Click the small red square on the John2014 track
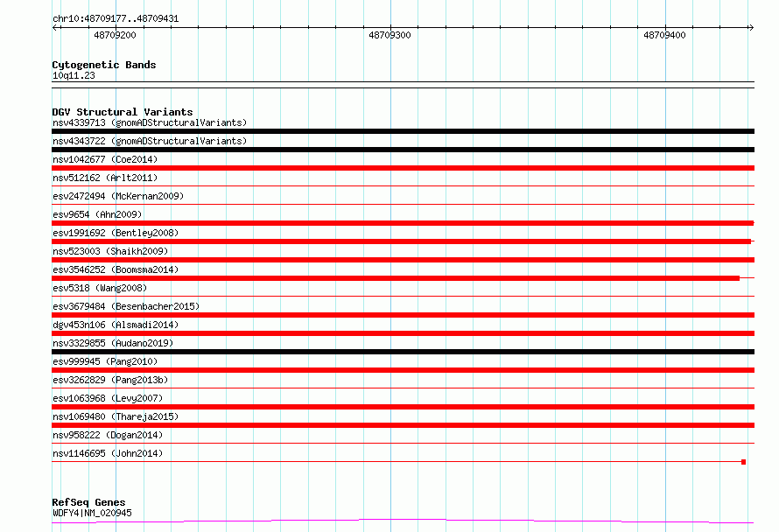The height and width of the screenshot is (532, 779). point(743,462)
